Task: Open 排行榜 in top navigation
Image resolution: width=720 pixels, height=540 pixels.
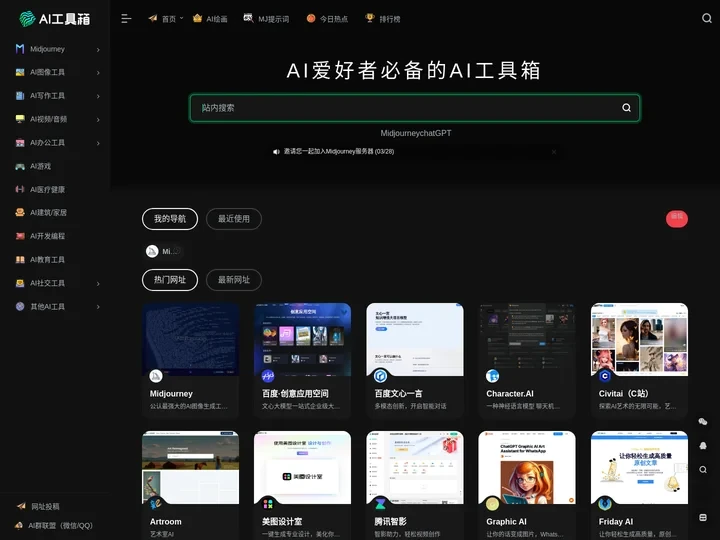Action: pyautogui.click(x=382, y=19)
